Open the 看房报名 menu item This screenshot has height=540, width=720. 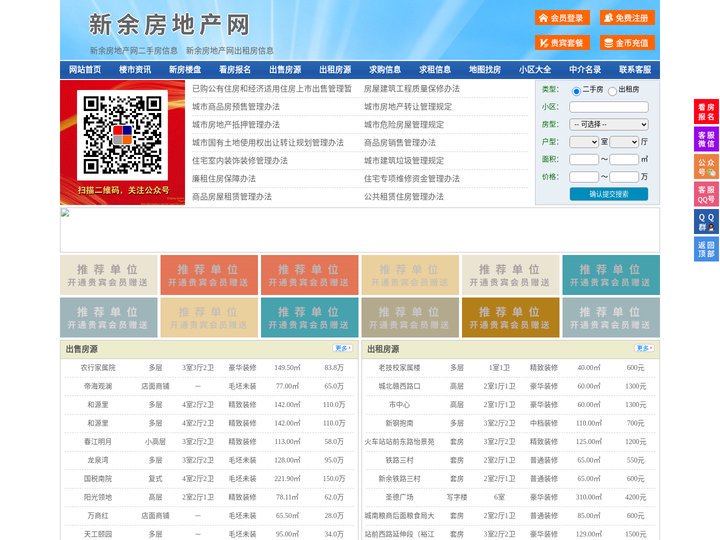pyautogui.click(x=235, y=70)
